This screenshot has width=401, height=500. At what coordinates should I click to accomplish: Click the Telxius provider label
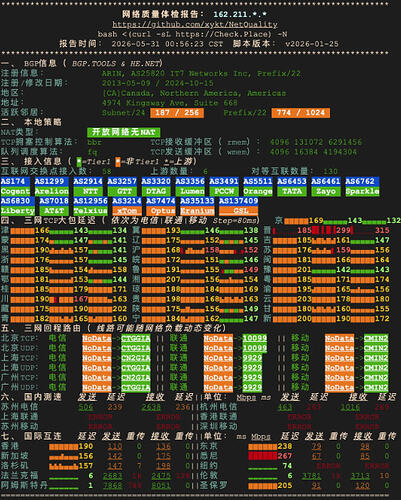(90, 211)
